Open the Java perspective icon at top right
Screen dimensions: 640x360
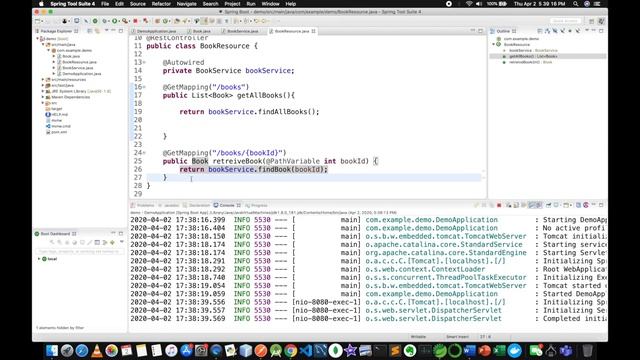pyautogui.click(x=601, y=21)
